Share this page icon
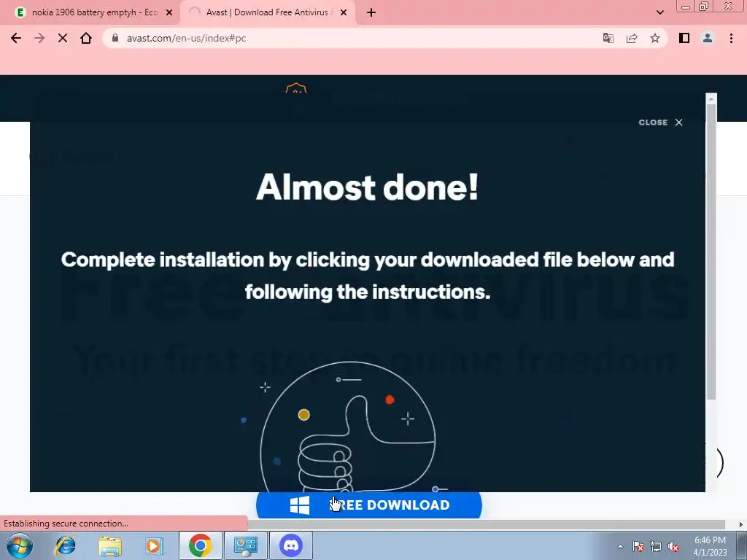This screenshot has width=747, height=560. (632, 38)
